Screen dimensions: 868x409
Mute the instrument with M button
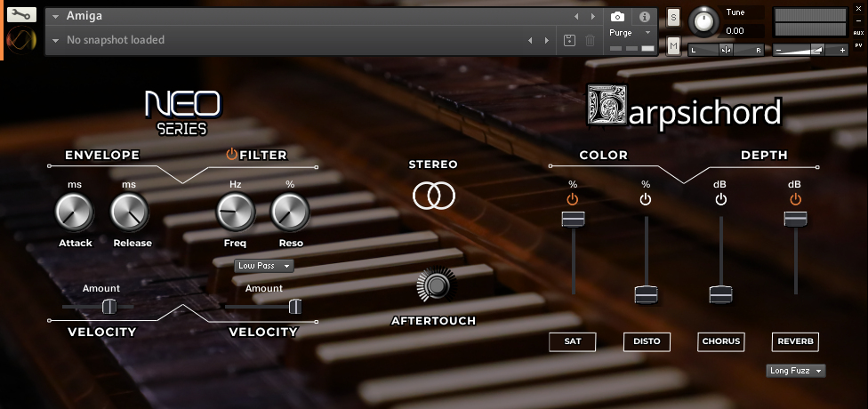tap(674, 46)
